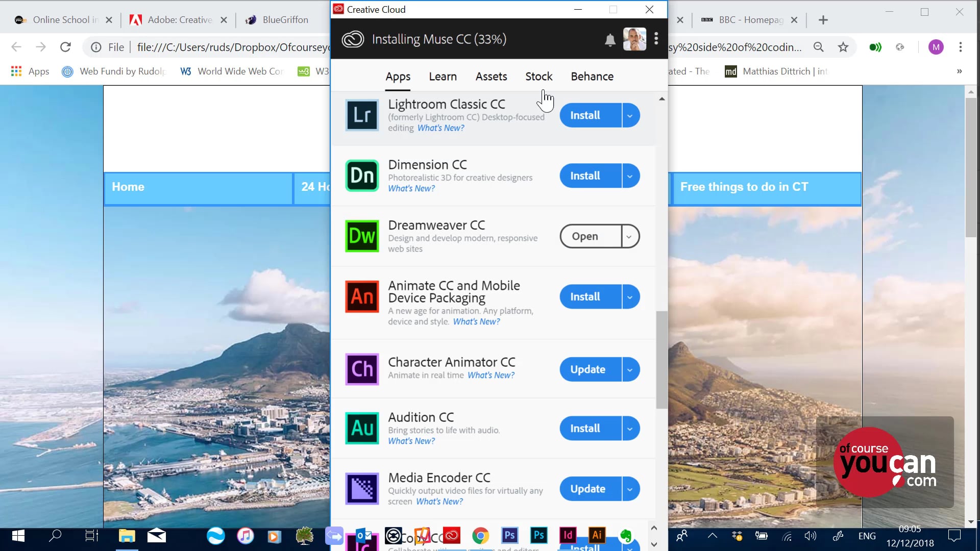
Task: Open Illustrator from the taskbar
Action: (597, 535)
